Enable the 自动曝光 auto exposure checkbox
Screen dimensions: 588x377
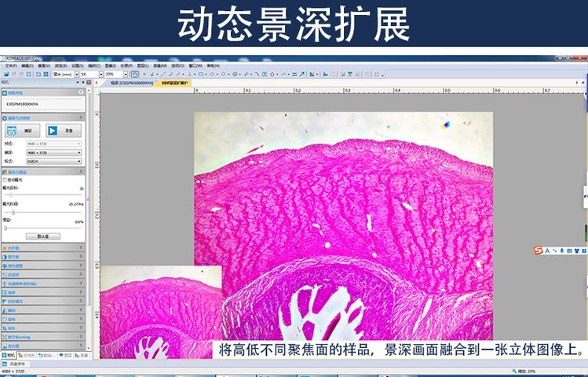tap(5, 180)
